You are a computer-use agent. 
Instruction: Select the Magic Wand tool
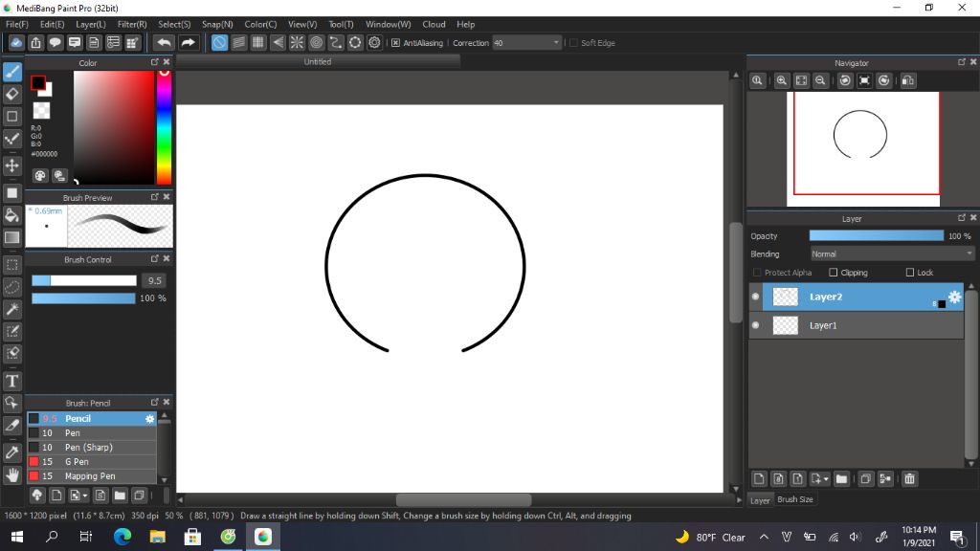tap(12, 309)
